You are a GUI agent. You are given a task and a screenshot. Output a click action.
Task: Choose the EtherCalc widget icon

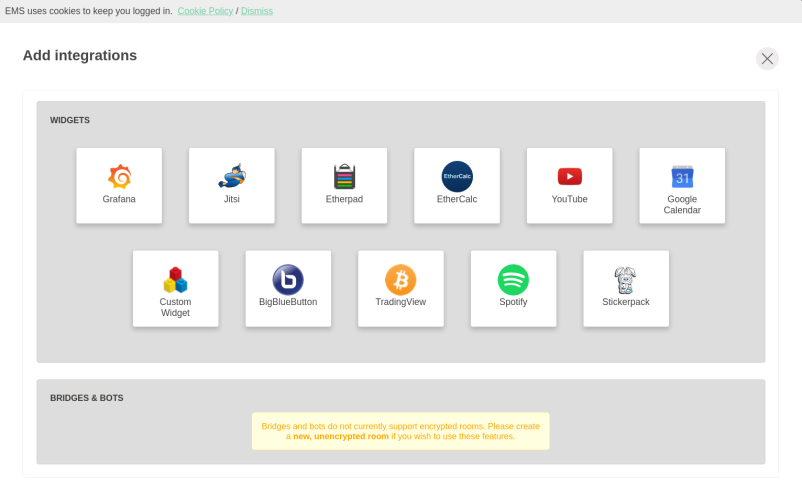(x=457, y=176)
